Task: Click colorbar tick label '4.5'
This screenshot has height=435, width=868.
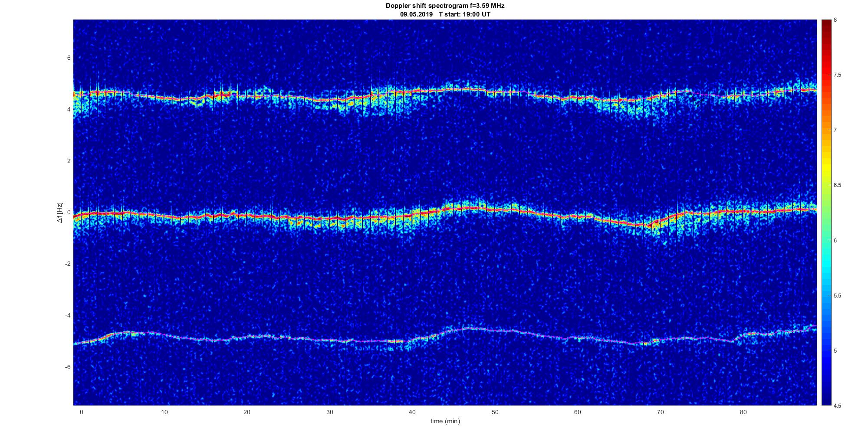Action: click(x=837, y=406)
